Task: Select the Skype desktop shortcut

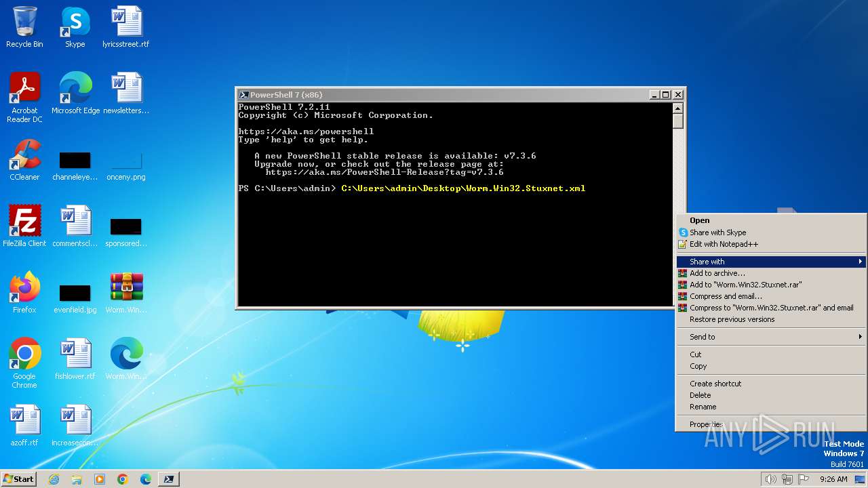Action: click(x=75, y=27)
